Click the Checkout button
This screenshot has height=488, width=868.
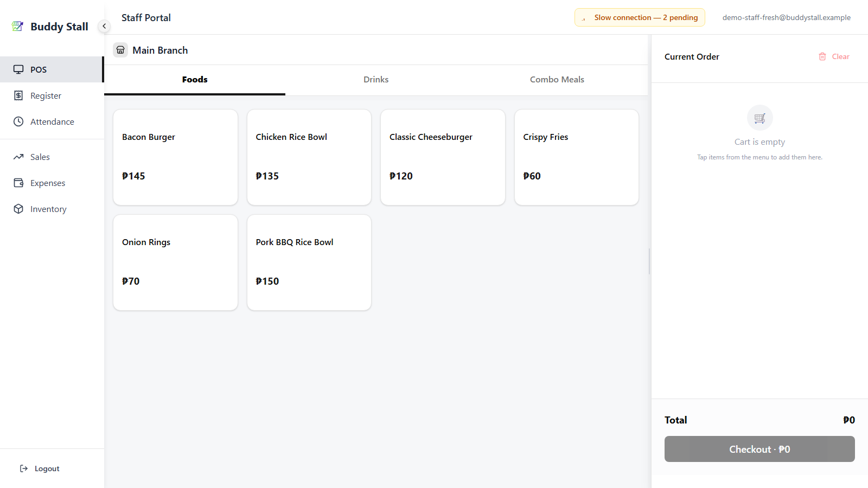coord(759,449)
